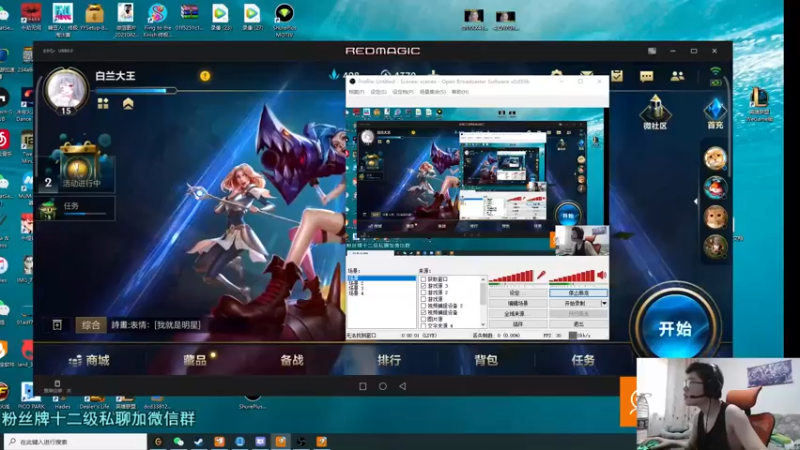This screenshot has width=800, height=450.
Task: Tap the Android square recents button
Action: coord(363,386)
